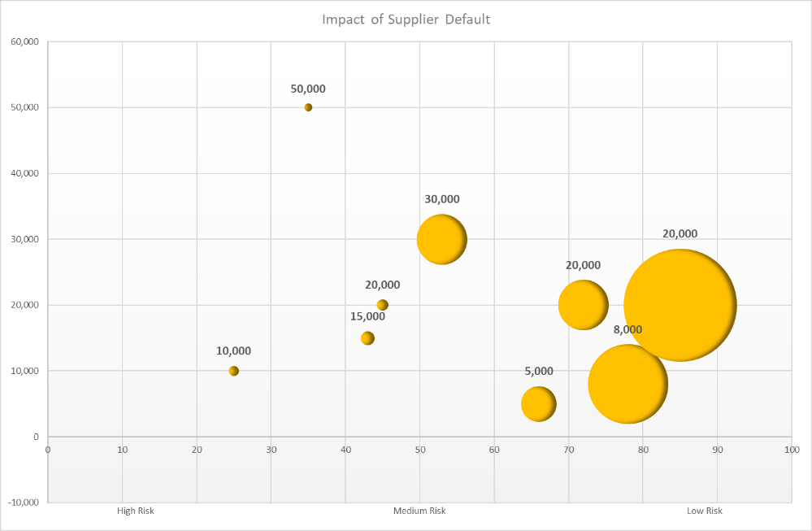The height and width of the screenshot is (531, 812).
Task: Click the 60,000 vertical axis tick label
Action: pos(26,41)
